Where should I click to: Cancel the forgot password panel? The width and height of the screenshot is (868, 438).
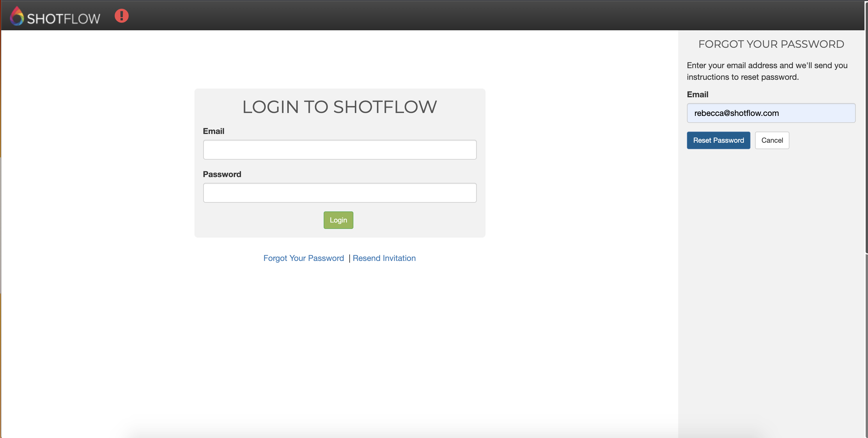coord(772,140)
